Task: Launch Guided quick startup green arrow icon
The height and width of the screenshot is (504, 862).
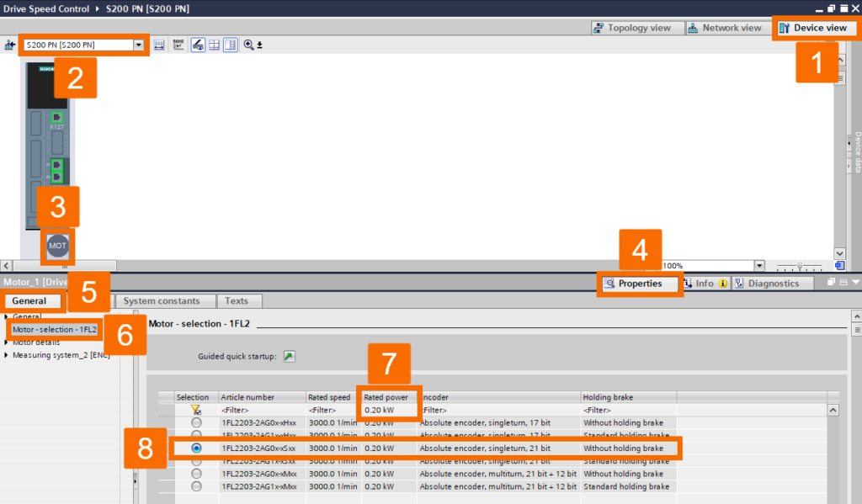Action: pos(290,356)
